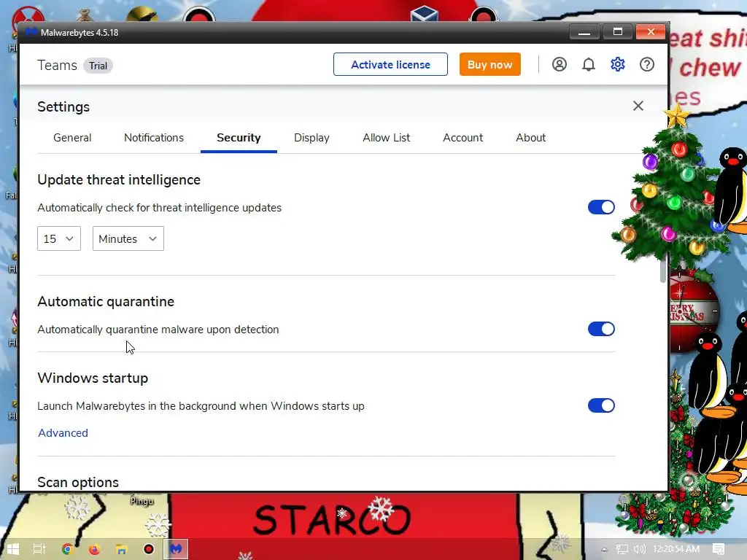The width and height of the screenshot is (747, 560).
Task: Open the Action Center notification icon
Action: tap(719, 549)
